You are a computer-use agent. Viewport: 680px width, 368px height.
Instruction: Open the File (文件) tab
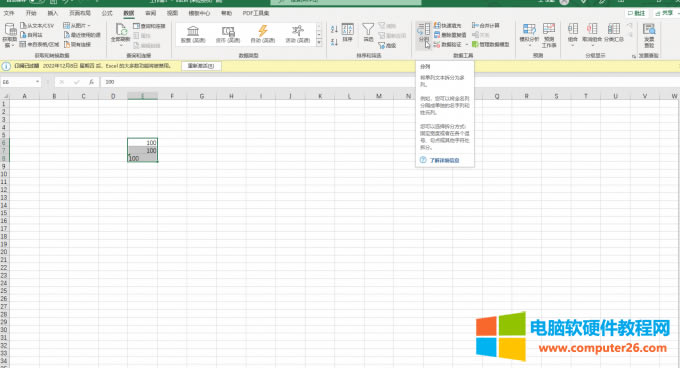tap(9, 13)
